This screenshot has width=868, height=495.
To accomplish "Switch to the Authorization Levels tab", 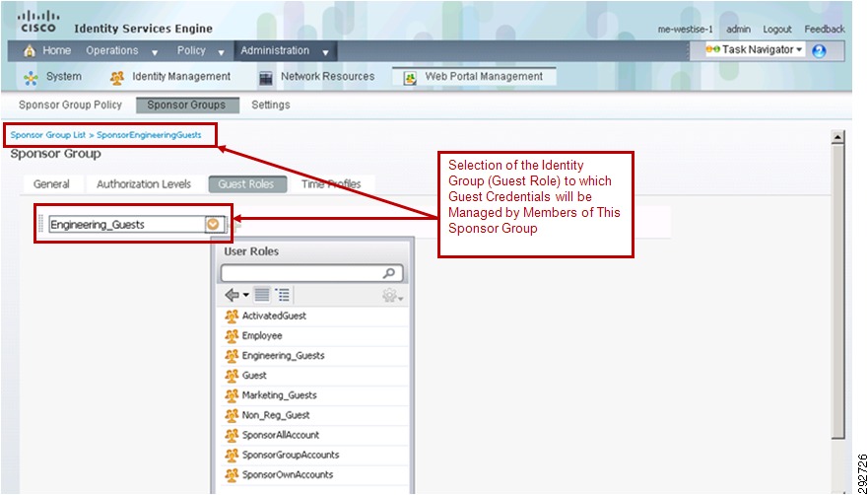I will tap(144, 184).
